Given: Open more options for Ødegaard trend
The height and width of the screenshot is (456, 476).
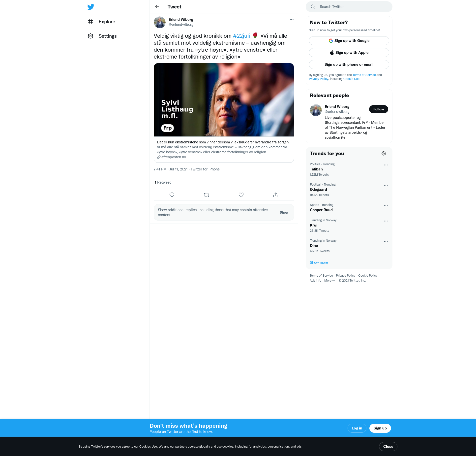Looking at the screenshot, I should tap(386, 185).
